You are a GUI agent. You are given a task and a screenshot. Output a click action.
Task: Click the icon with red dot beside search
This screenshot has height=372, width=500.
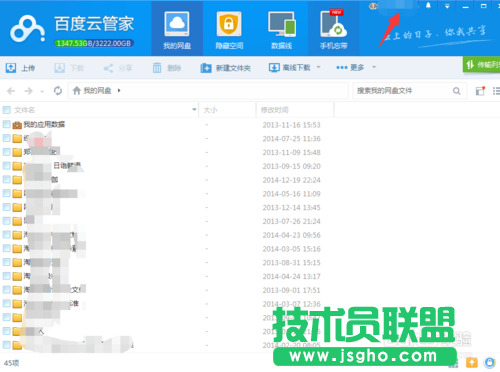pyautogui.click(x=480, y=91)
